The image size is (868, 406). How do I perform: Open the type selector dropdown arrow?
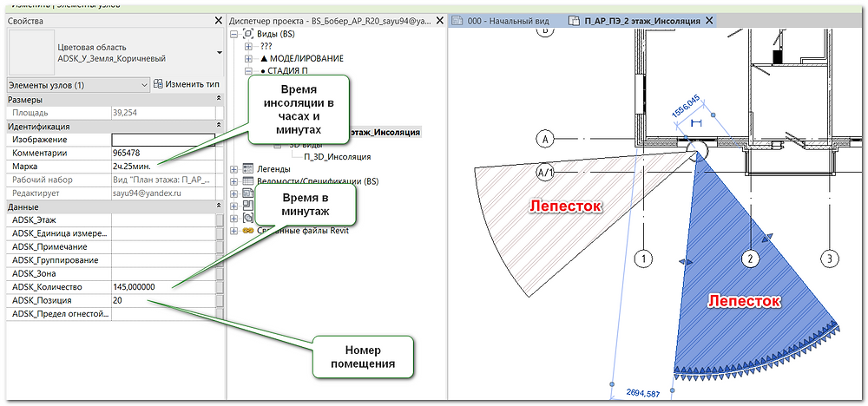[220, 53]
